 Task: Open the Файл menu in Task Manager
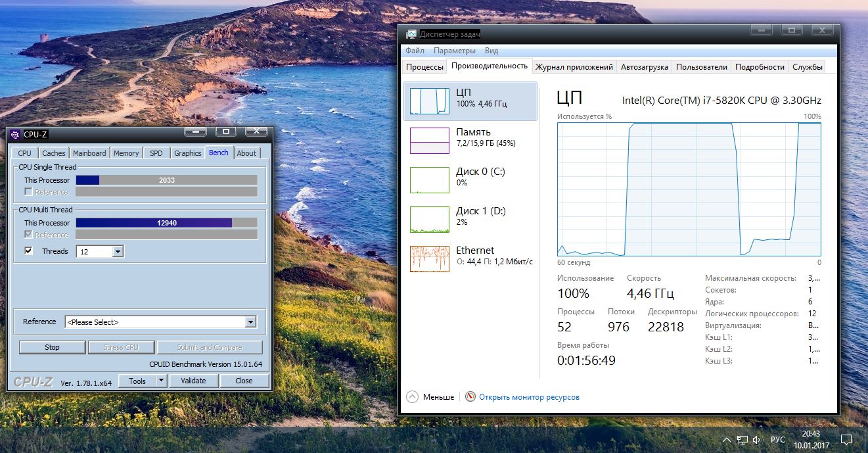[415, 51]
